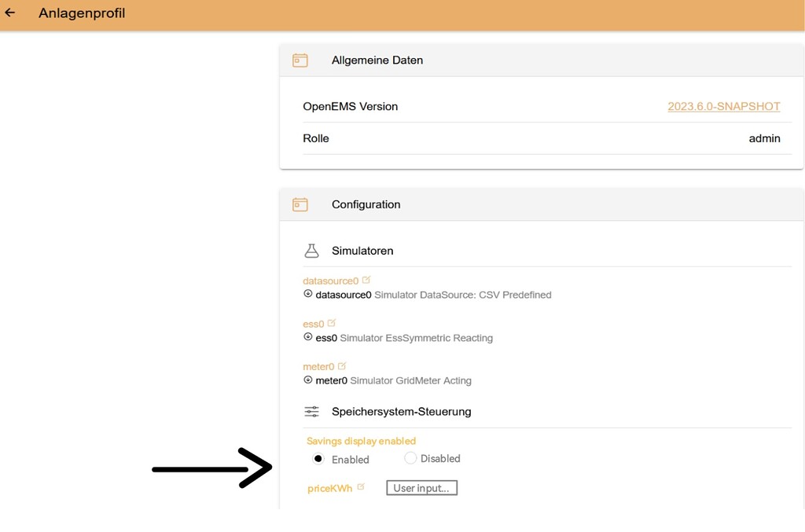Expand the datasource0 component details
This screenshot has width=805, height=532.
pyautogui.click(x=307, y=294)
